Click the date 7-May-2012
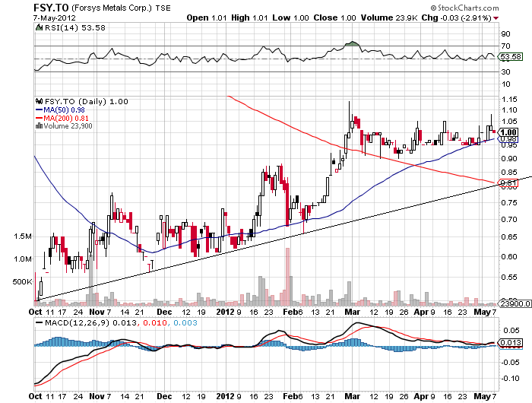This screenshot has width=532, height=403. 55,18
